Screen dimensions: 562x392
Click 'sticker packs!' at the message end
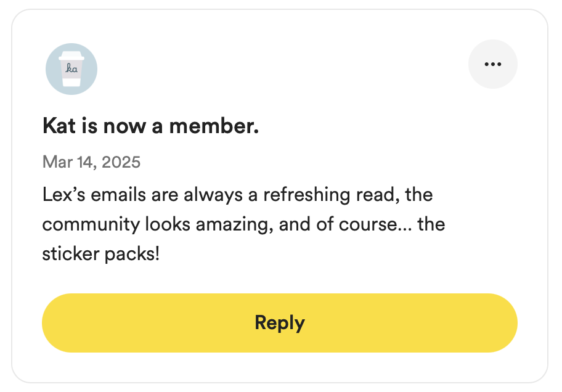tap(100, 255)
